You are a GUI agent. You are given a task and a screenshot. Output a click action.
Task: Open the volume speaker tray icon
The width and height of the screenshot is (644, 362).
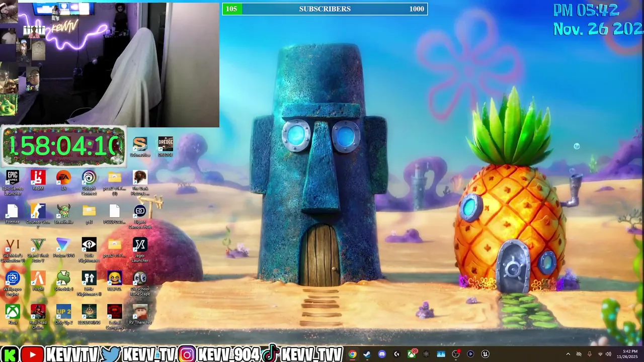tap(608, 354)
